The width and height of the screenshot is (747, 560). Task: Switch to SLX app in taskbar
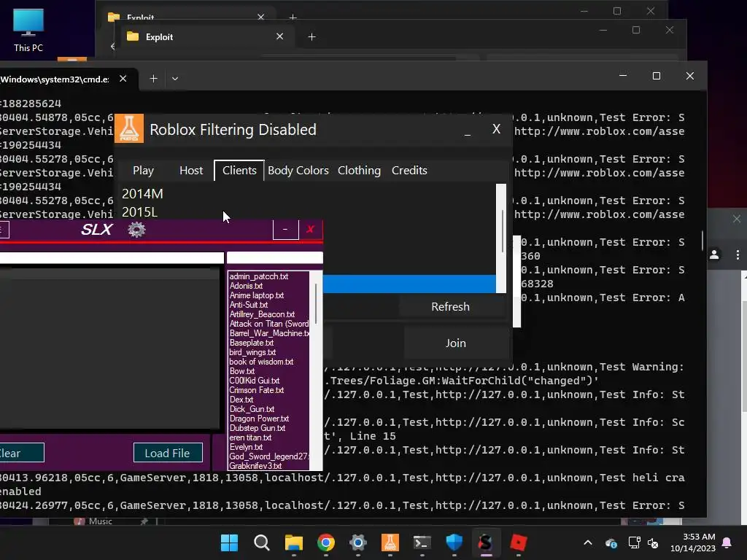tap(486, 542)
